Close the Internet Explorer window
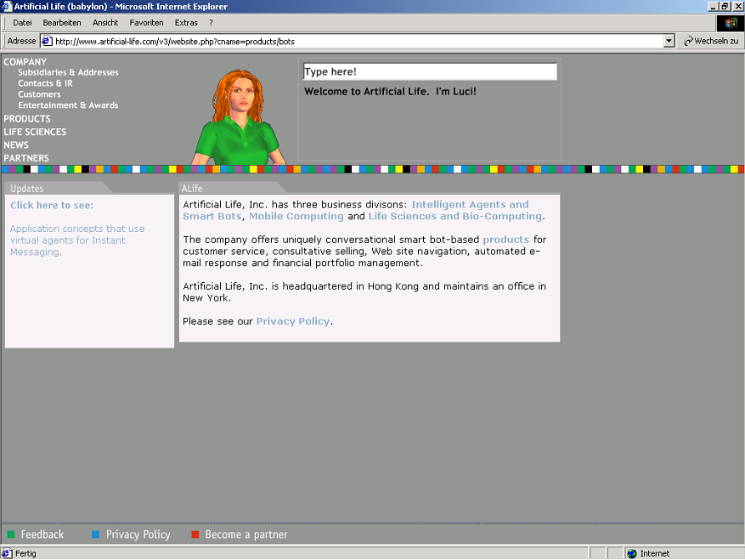Image resolution: width=745 pixels, height=560 pixels. (738, 6)
